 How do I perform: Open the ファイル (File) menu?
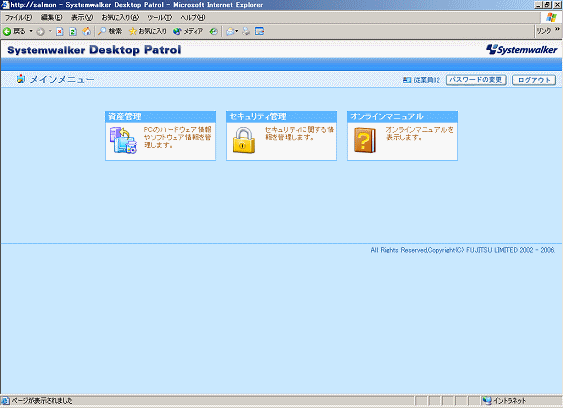point(19,17)
